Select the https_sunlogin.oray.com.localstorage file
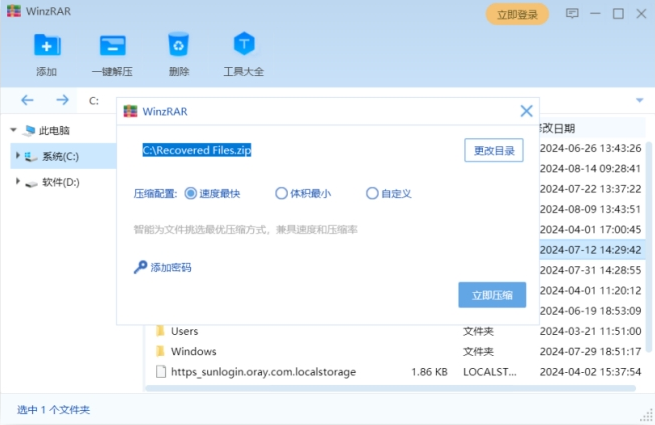 click(264, 372)
